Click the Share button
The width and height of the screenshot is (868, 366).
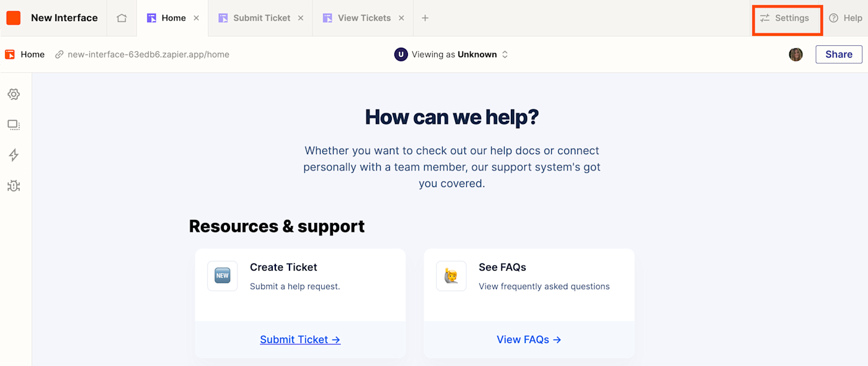[838, 54]
